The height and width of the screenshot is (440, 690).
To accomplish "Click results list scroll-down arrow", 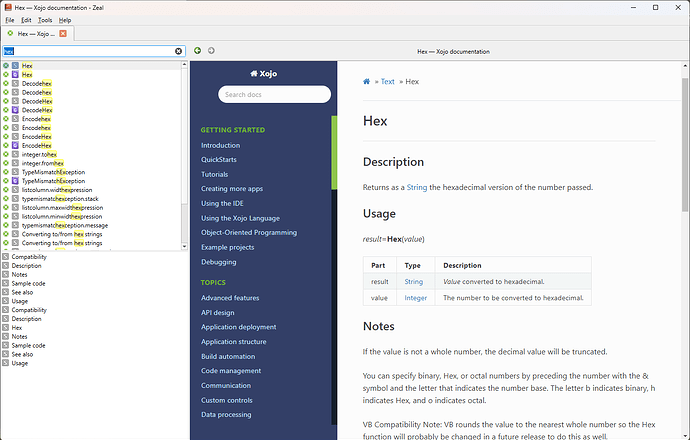I will [184, 246].
